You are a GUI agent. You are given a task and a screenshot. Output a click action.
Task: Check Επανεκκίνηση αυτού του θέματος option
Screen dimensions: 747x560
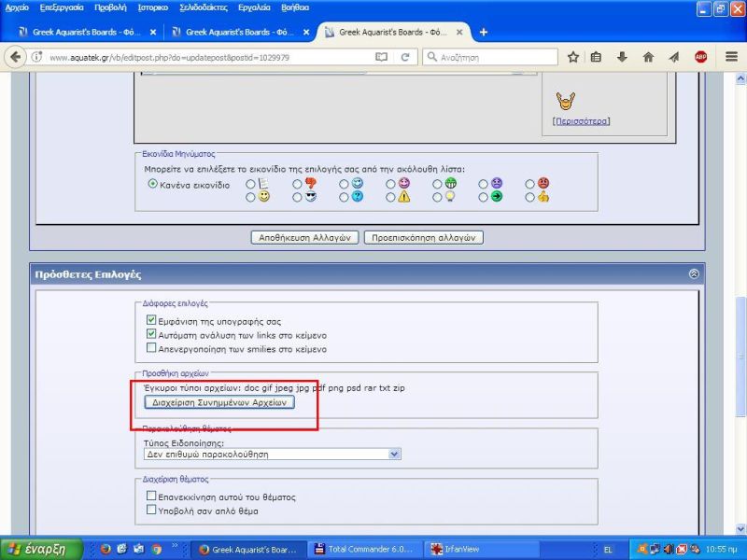tap(151, 497)
